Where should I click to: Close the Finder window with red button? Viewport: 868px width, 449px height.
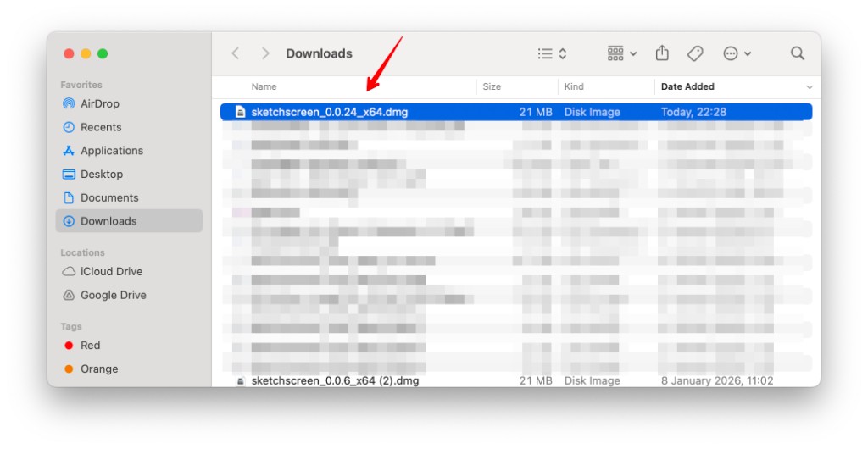(x=69, y=53)
